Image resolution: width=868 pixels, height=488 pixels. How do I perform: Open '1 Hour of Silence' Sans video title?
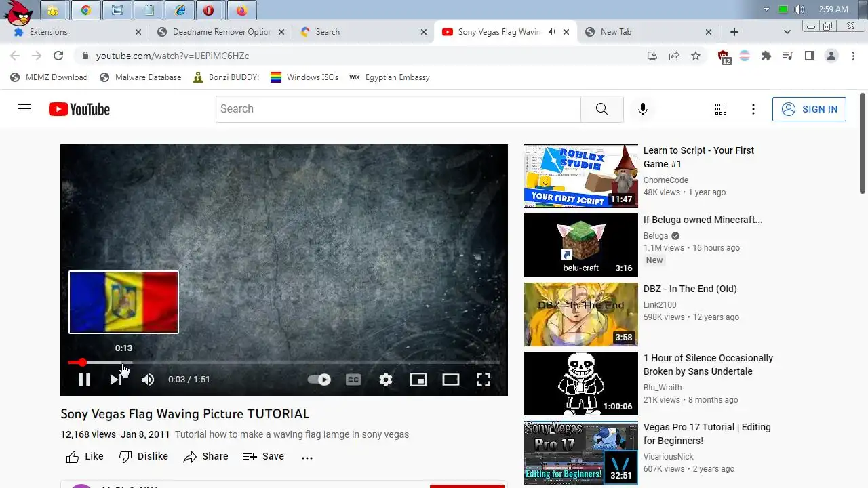[x=708, y=365]
